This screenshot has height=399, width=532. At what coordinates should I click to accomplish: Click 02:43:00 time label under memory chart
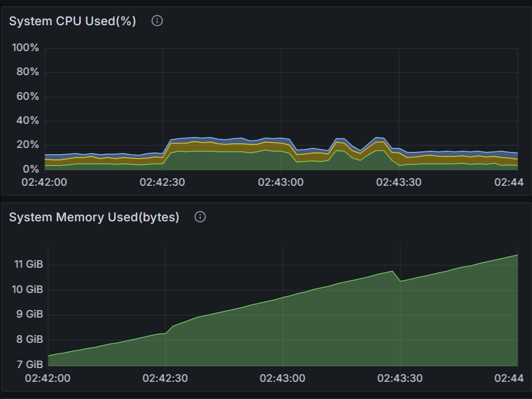[x=283, y=378]
